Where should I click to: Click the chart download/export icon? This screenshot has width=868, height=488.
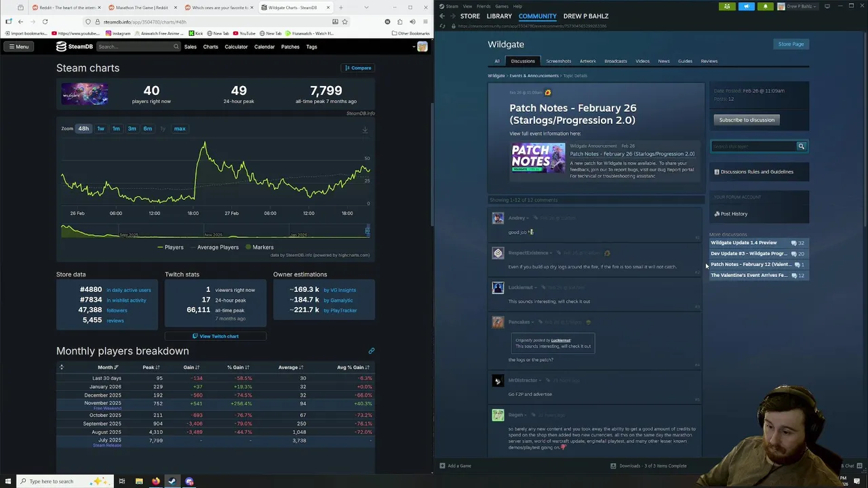pyautogui.click(x=365, y=129)
